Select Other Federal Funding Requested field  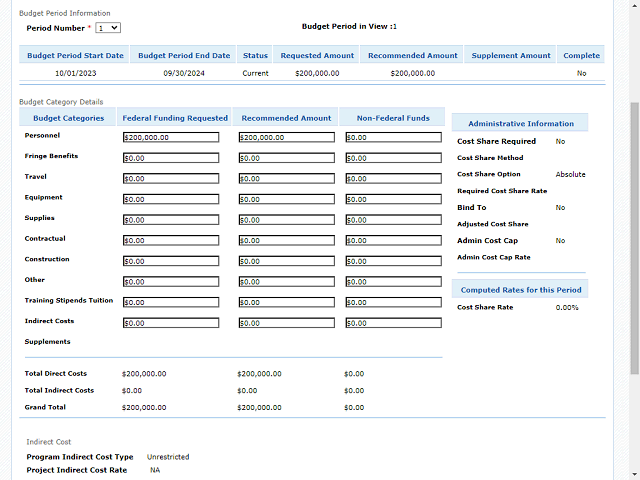coord(171,282)
